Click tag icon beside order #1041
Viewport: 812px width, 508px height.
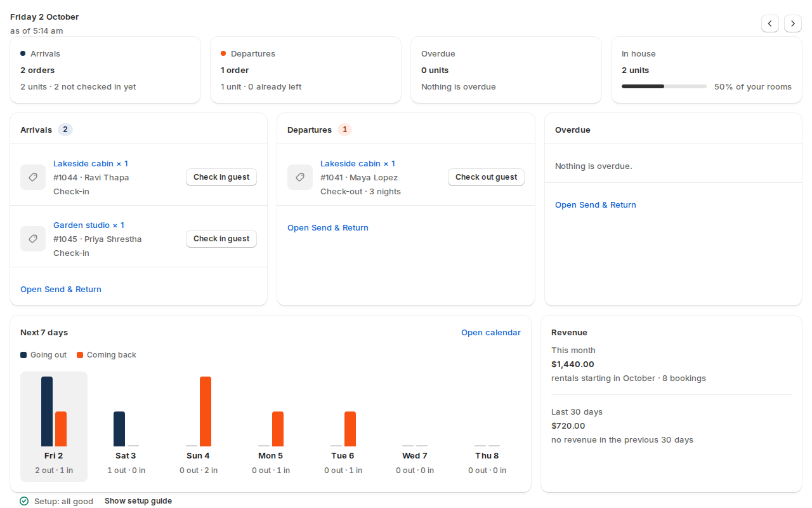[300, 177]
